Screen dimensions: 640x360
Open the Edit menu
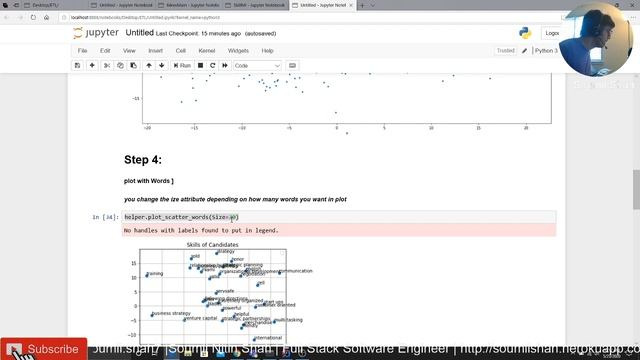[x=105, y=51]
